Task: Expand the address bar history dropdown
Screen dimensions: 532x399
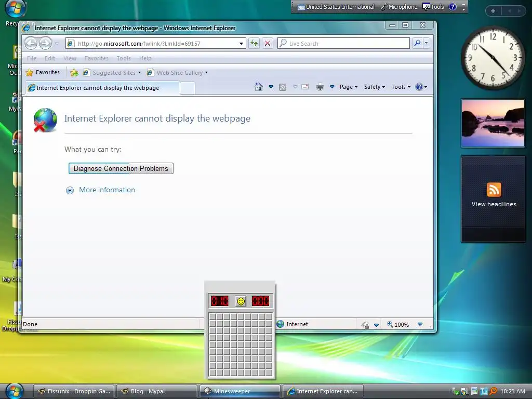Action: coord(241,44)
